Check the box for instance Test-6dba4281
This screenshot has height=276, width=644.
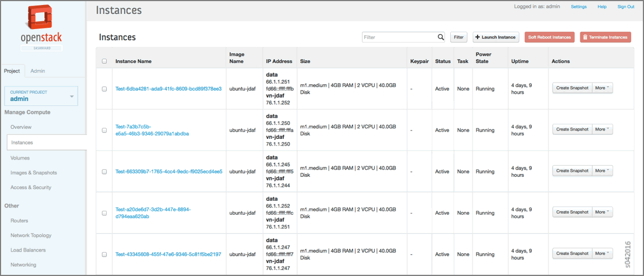pyautogui.click(x=104, y=89)
